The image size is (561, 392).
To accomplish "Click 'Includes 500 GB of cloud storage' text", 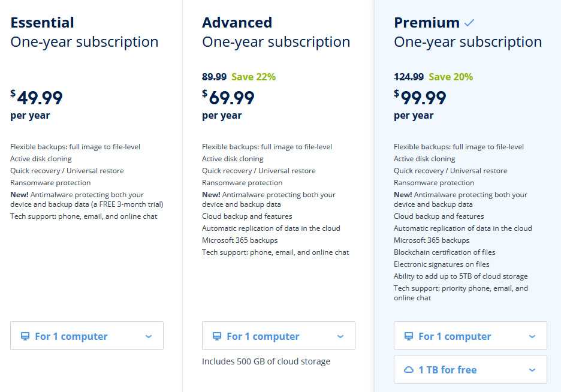I will 266,361.
